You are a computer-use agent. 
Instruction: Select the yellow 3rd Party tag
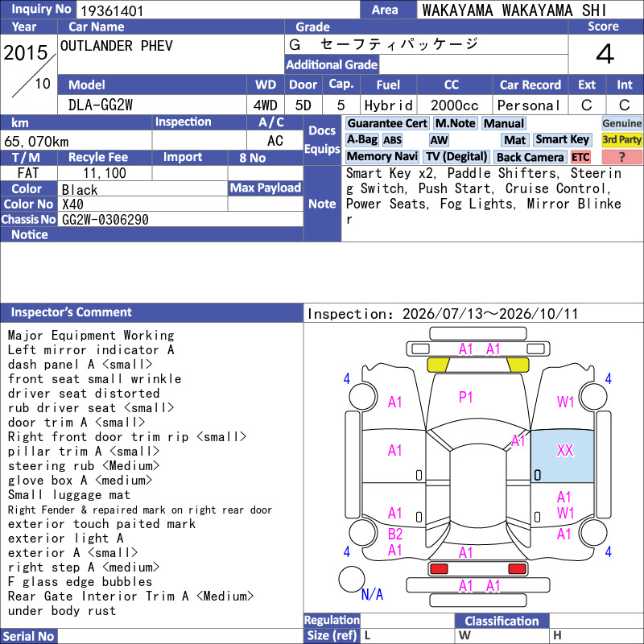[x=621, y=139]
